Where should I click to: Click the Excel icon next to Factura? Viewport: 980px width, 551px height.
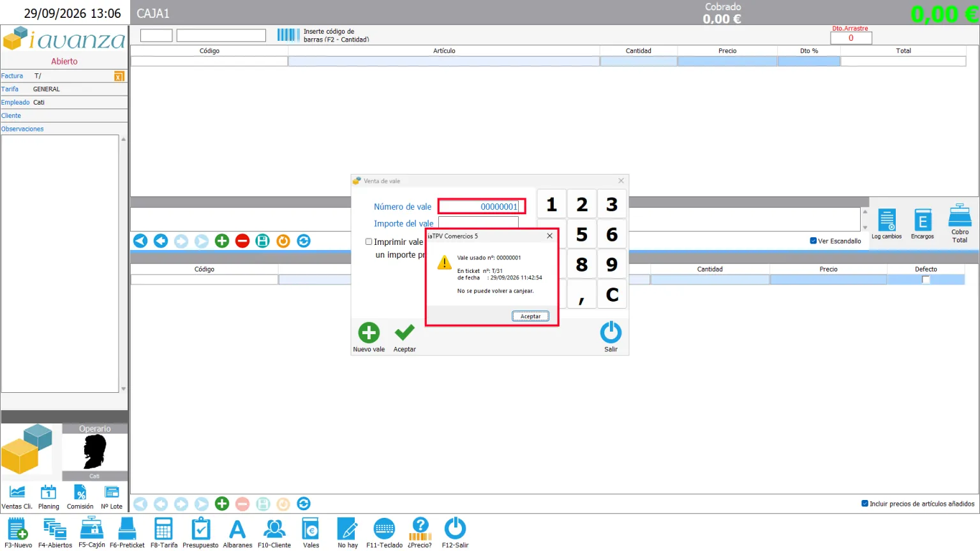click(x=119, y=77)
